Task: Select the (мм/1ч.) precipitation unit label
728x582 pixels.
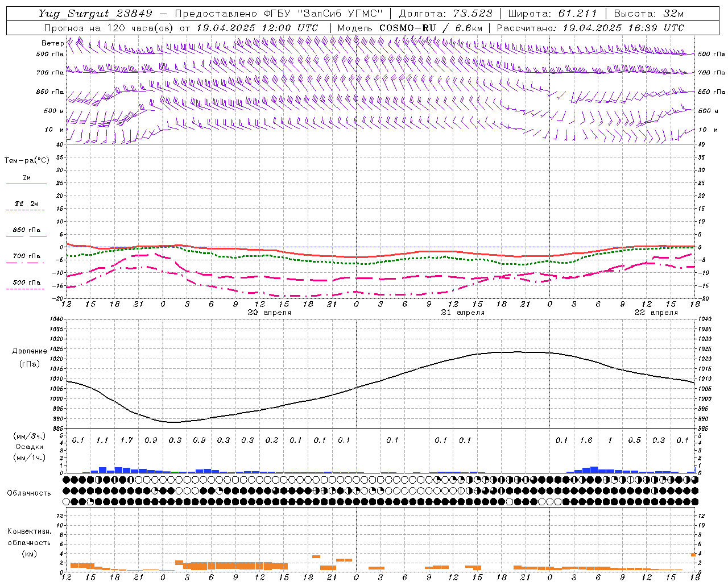Action: (29, 458)
